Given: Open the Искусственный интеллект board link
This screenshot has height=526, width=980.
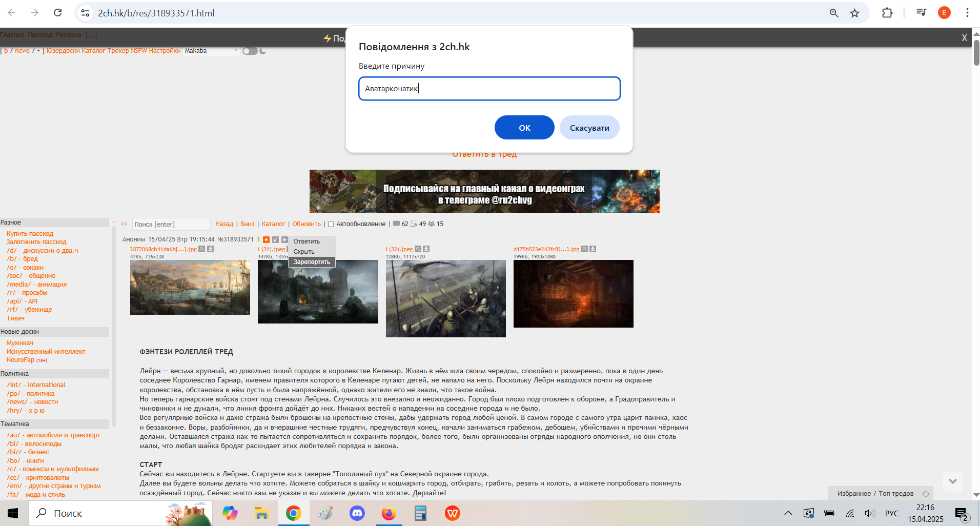Looking at the screenshot, I should click(x=46, y=352).
